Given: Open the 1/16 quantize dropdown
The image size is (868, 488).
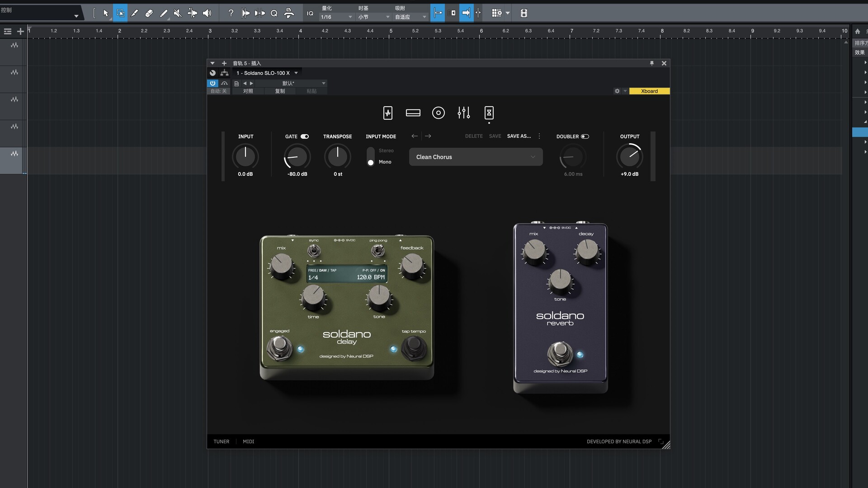Looking at the screenshot, I should click(336, 17).
